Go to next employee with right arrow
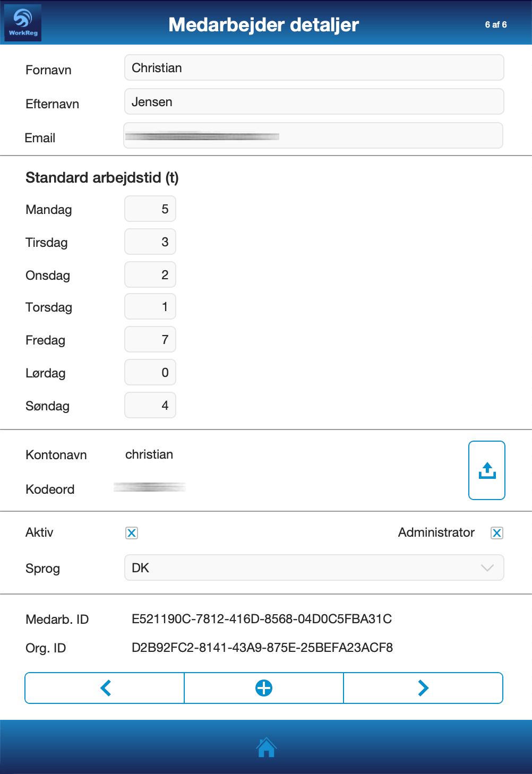The image size is (532, 774). point(423,688)
